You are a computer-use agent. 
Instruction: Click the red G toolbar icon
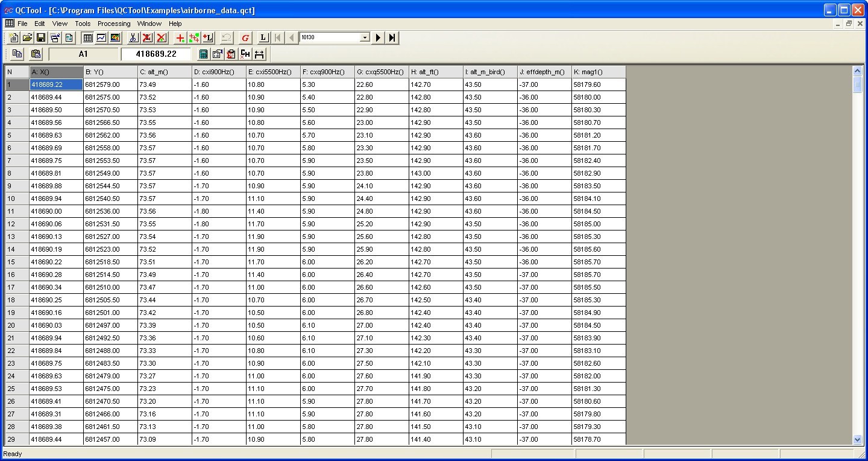pyautogui.click(x=245, y=37)
